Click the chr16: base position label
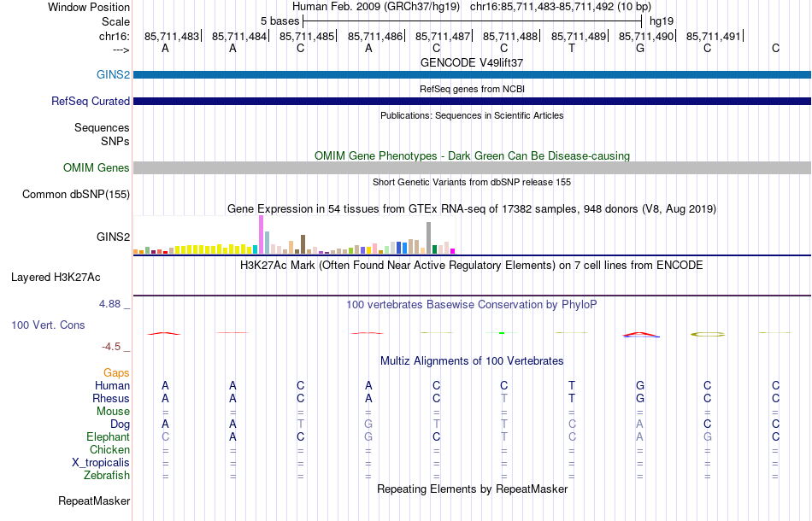 point(114,36)
